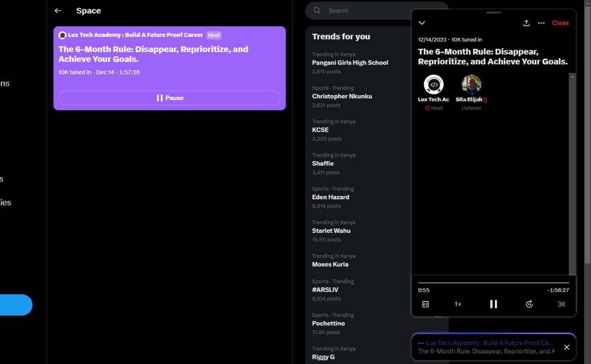Click the blue Post button at left
The width and height of the screenshot is (591, 364).
pyautogui.click(x=16, y=305)
